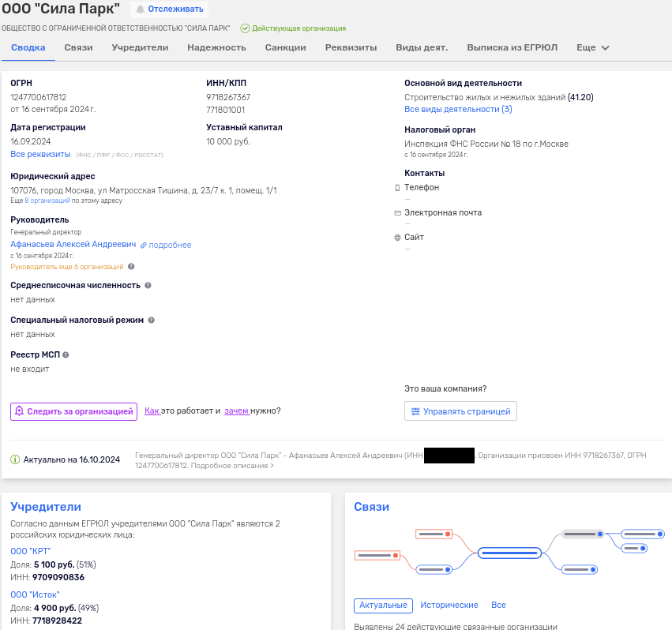Click bell icon in Следить за организацией button
The width and height of the screenshot is (672, 630).
19,411
